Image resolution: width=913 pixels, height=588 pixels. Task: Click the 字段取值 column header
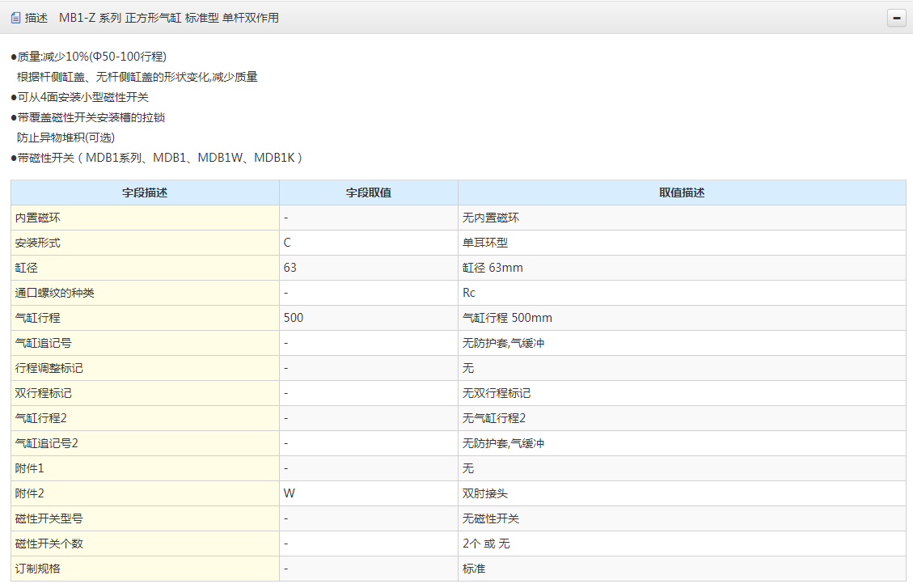(369, 192)
